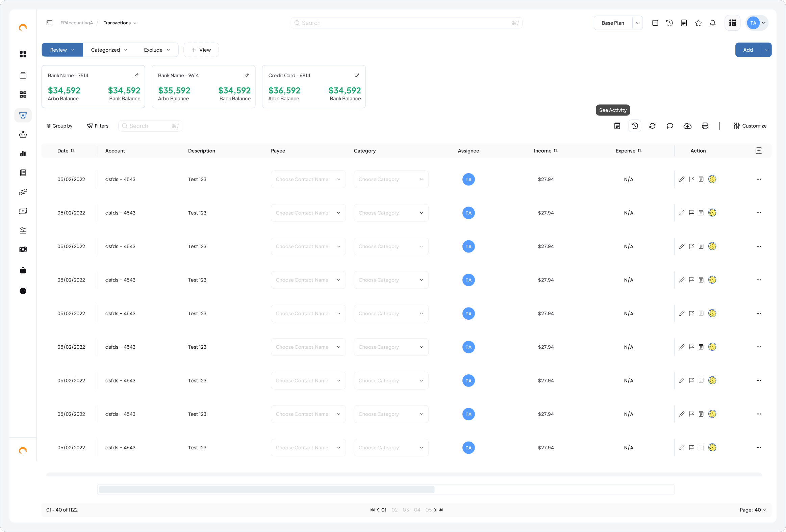Click the list document icon left of See Activity
The height and width of the screenshot is (532, 786).
coord(617,126)
